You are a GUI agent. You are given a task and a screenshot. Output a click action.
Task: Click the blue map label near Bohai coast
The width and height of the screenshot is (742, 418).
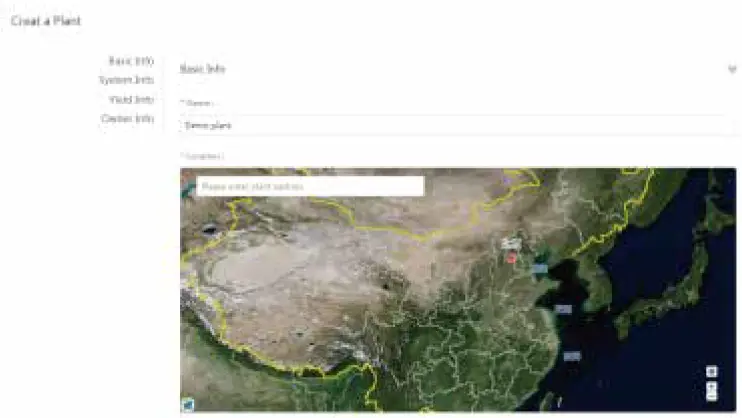[540, 269]
